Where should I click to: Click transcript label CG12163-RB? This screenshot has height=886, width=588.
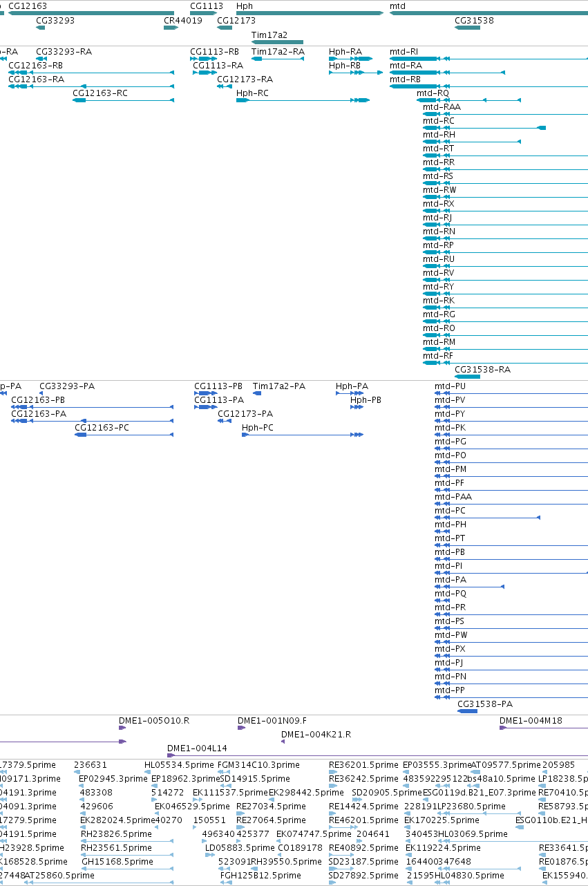[36, 66]
